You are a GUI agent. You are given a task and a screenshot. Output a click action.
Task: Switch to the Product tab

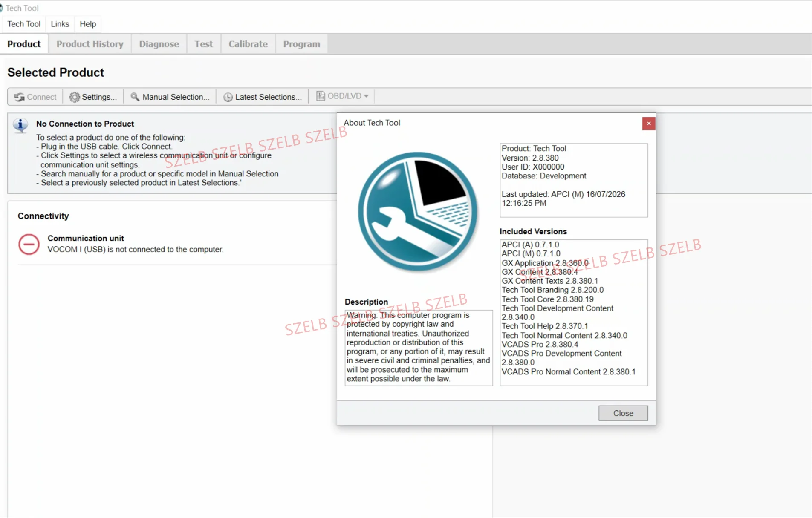point(24,44)
